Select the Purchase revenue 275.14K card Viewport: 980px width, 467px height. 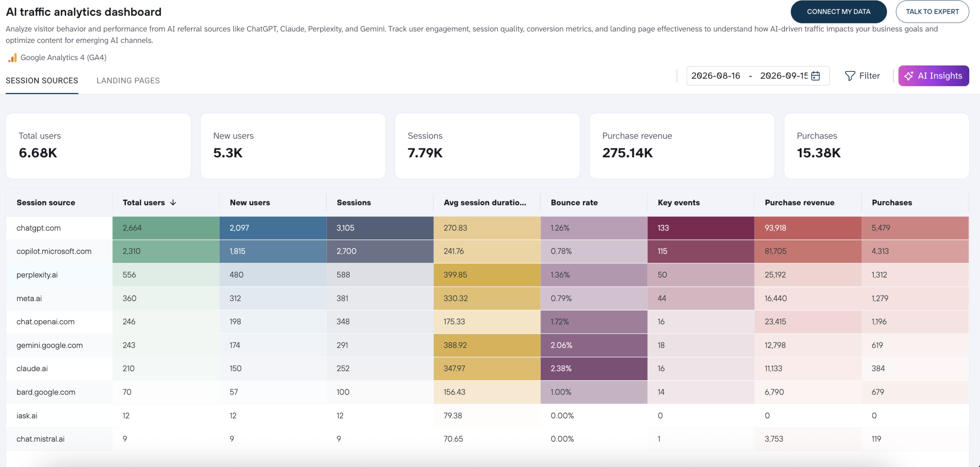[x=682, y=146]
